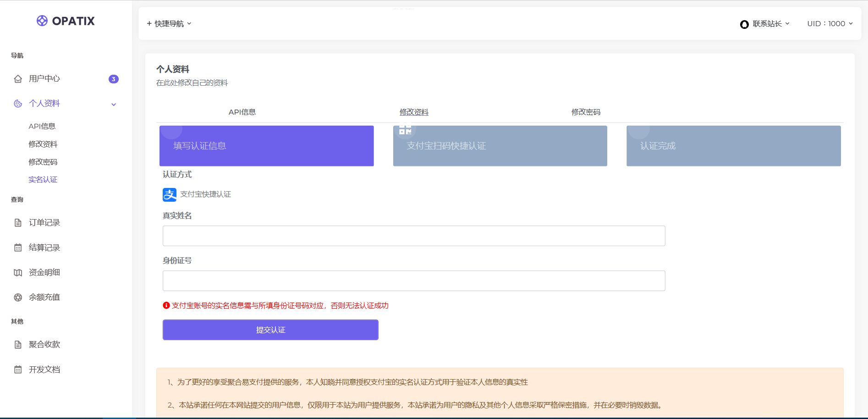This screenshot has height=419, width=868.
Task: Open 资金明细 via its ledger icon
Action: point(17,272)
